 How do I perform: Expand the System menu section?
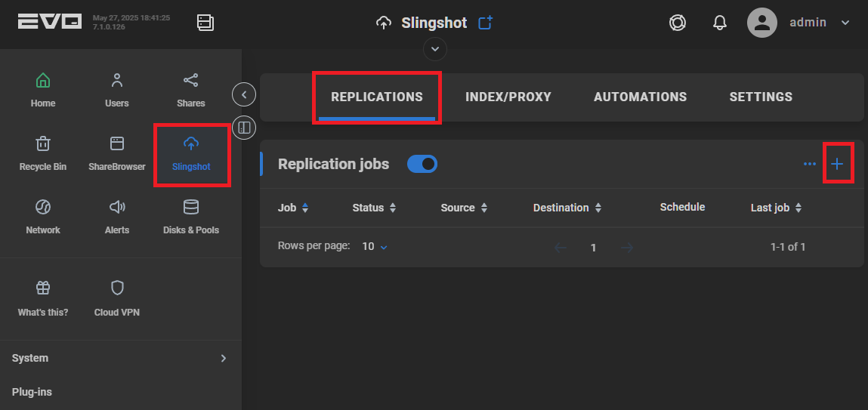121,358
